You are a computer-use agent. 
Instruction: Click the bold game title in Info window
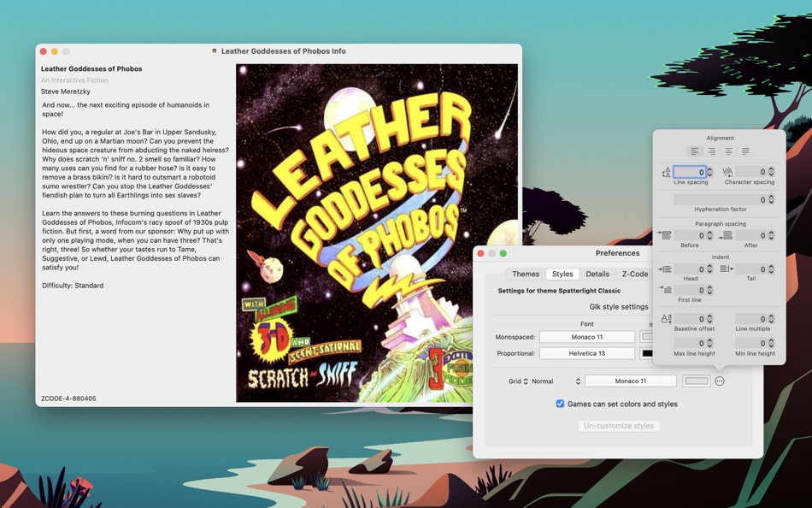(x=91, y=68)
